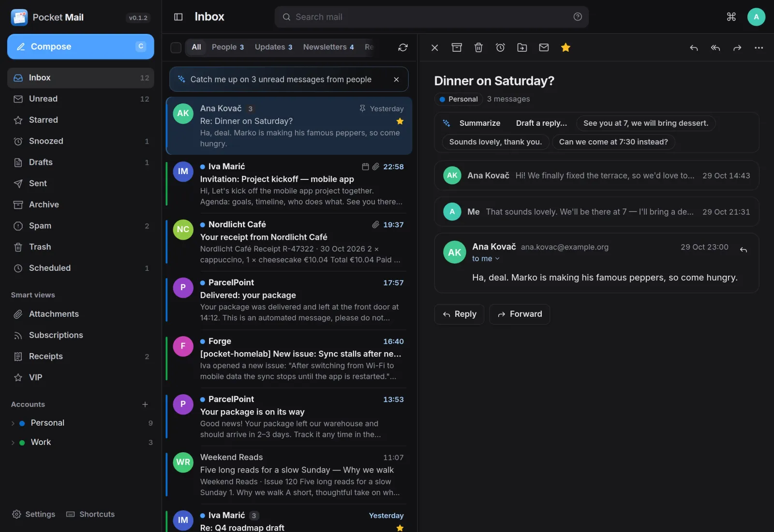Viewport: 774px width, 532px height.
Task: Toggle star on Re: Q4 roadmap draft
Action: tap(400, 528)
